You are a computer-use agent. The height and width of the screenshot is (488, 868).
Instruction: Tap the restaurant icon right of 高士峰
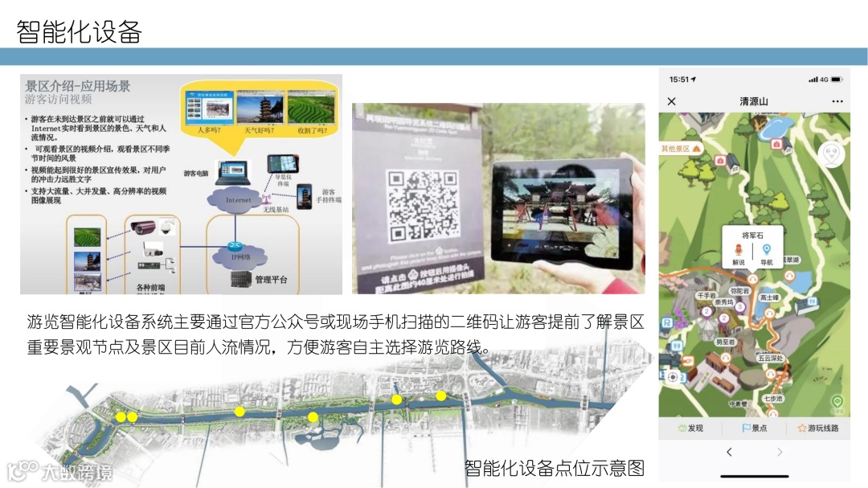(812, 301)
